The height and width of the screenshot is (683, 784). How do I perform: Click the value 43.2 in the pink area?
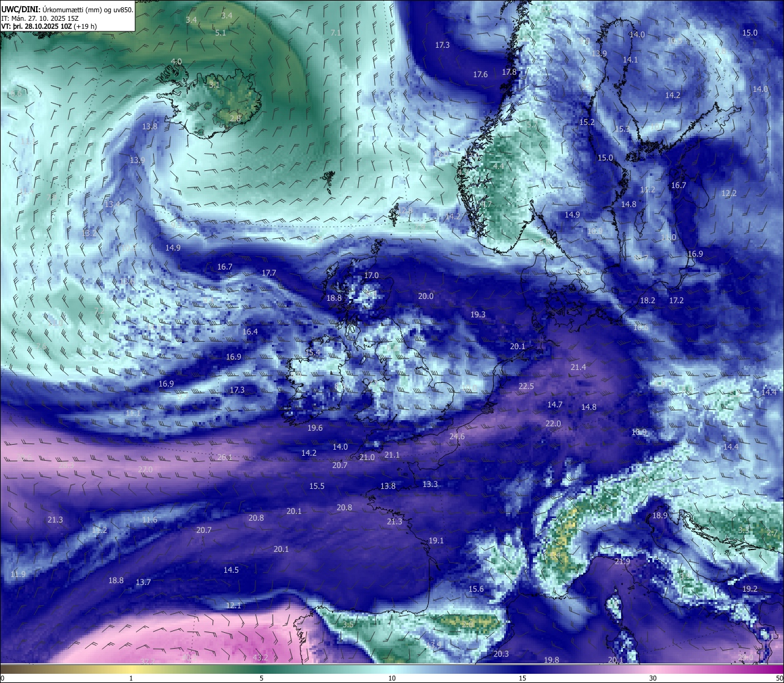(260, 658)
